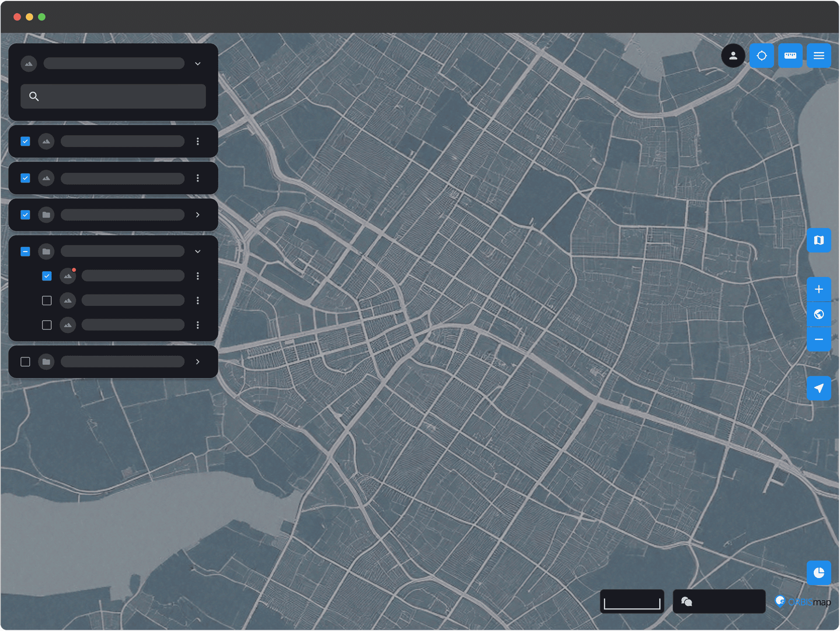Click the navigation arrow location button

(819, 388)
